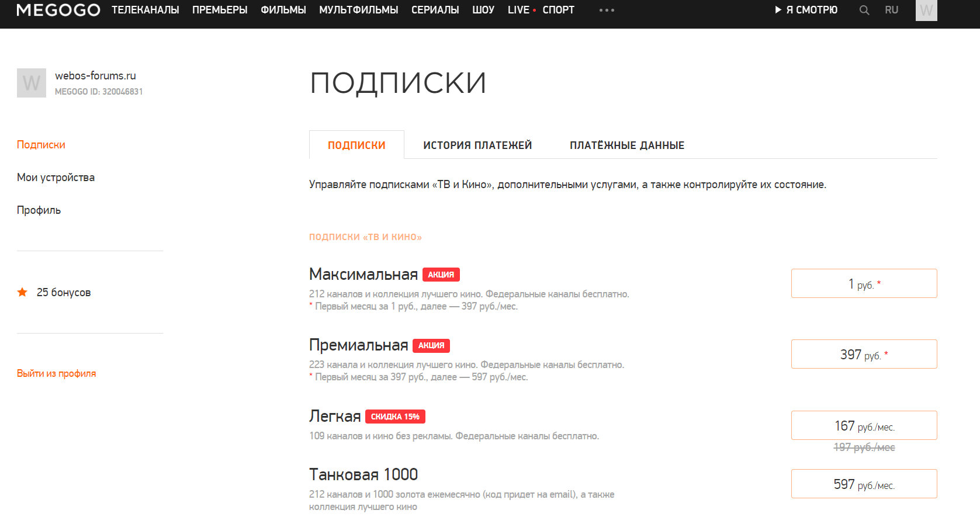The width and height of the screenshot is (980, 517).
Task: Open Шоу in navigation bar
Action: click(x=483, y=10)
